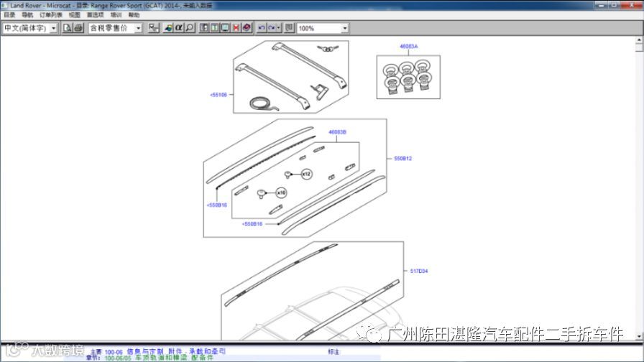Viewport: 644px width, 362px height.
Task: Click the red book catalog icon
Action: pyautogui.click(x=247, y=28)
